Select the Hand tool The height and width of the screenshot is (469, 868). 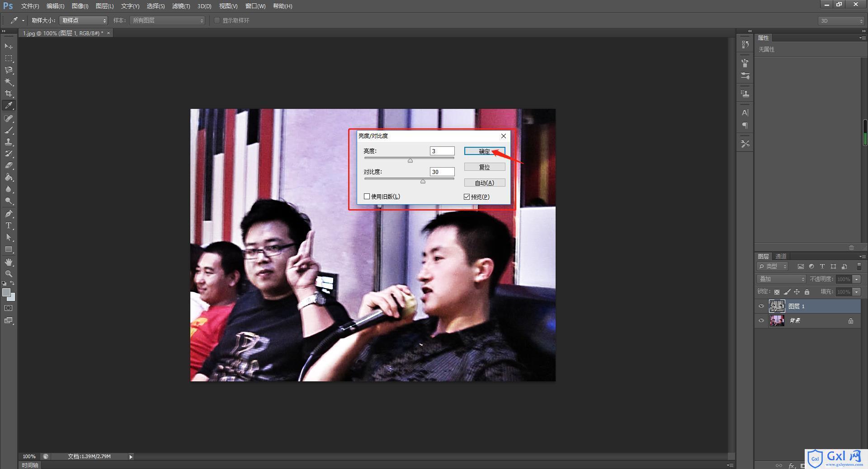[9, 262]
